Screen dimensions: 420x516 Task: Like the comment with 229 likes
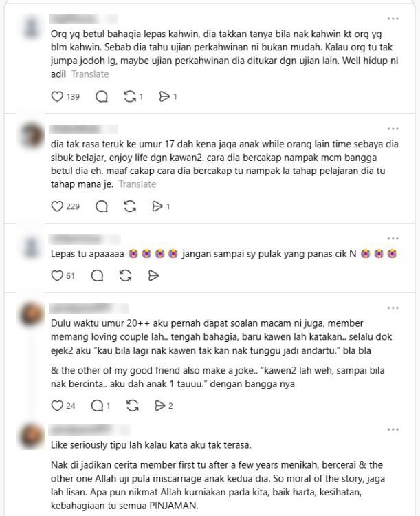57,206
